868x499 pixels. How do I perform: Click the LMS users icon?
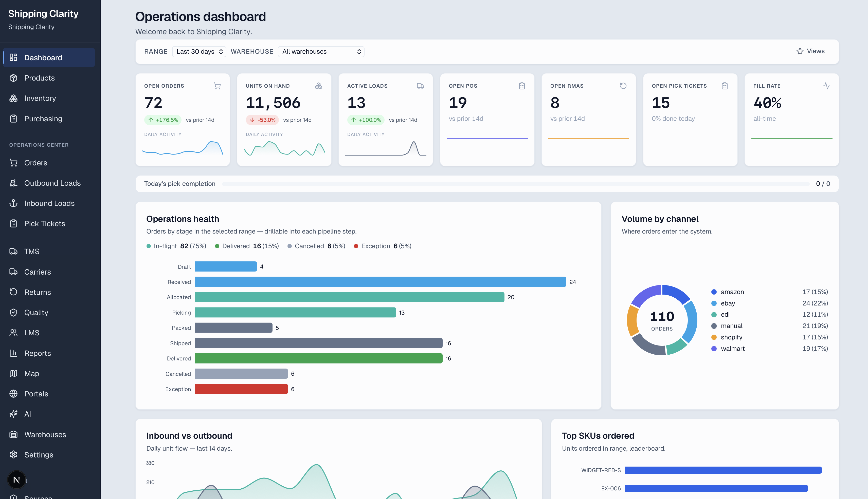[13, 333]
